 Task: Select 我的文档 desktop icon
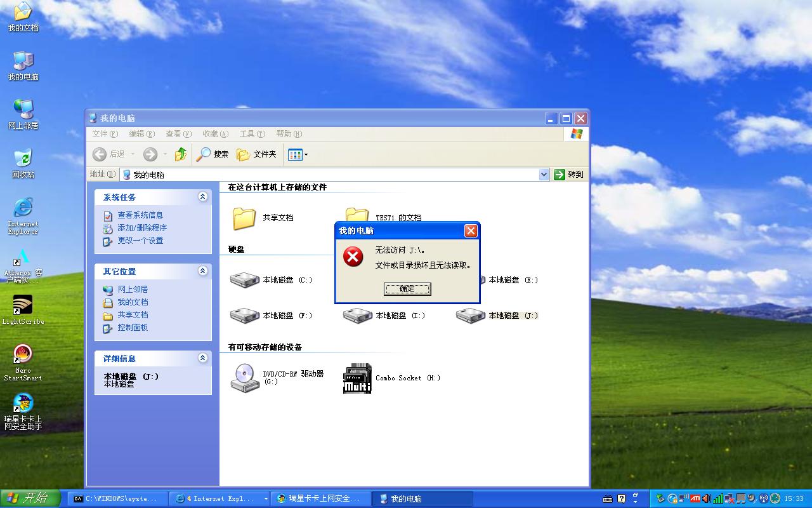click(23, 17)
